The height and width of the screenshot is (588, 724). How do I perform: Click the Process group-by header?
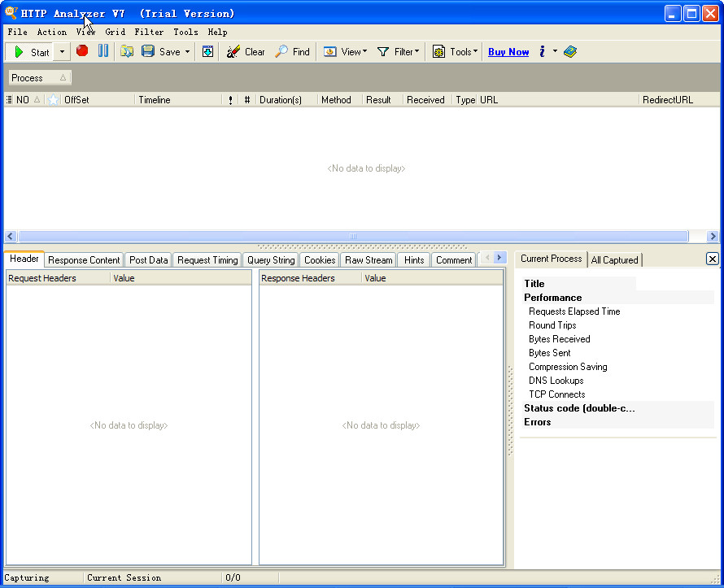coord(40,78)
